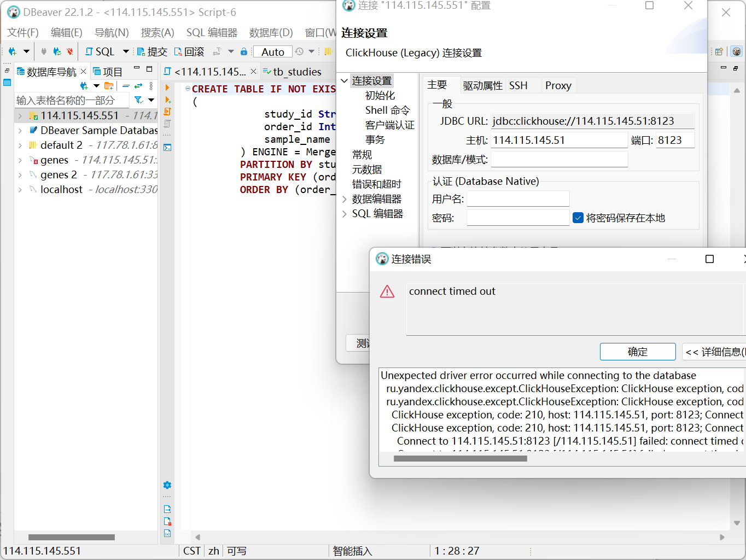Click 确定 button in error dialog
The height and width of the screenshot is (560, 746).
coord(638,352)
